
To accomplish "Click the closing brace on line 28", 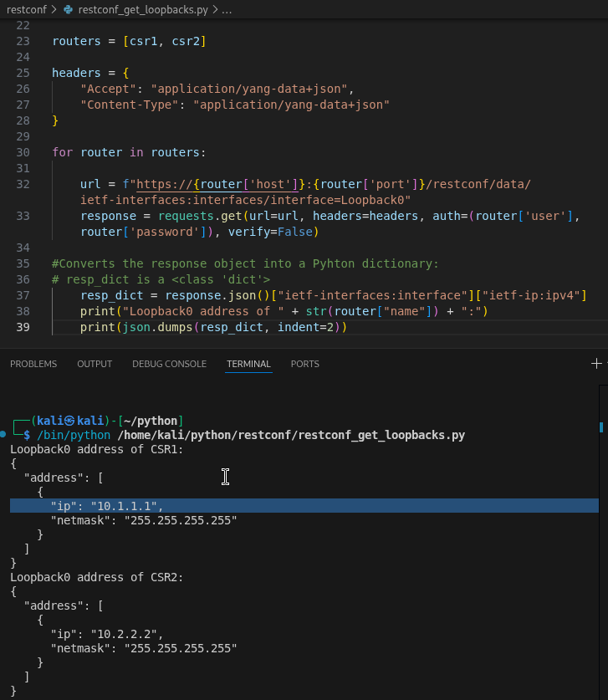I will 55,120.
